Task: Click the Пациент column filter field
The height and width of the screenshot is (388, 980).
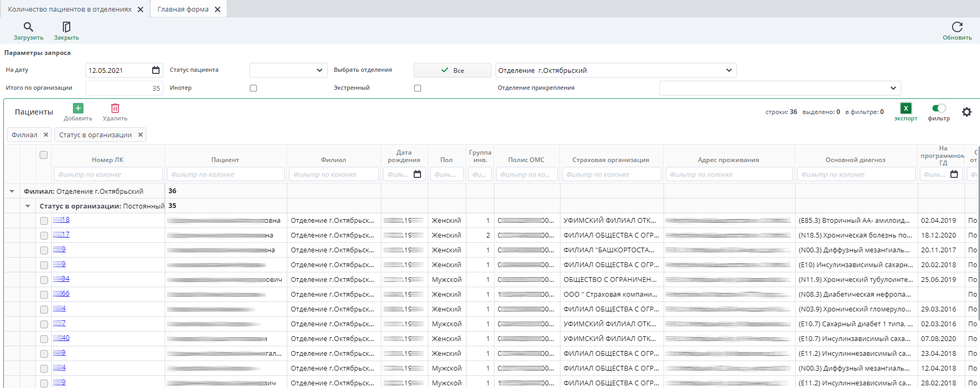Action: (226, 174)
